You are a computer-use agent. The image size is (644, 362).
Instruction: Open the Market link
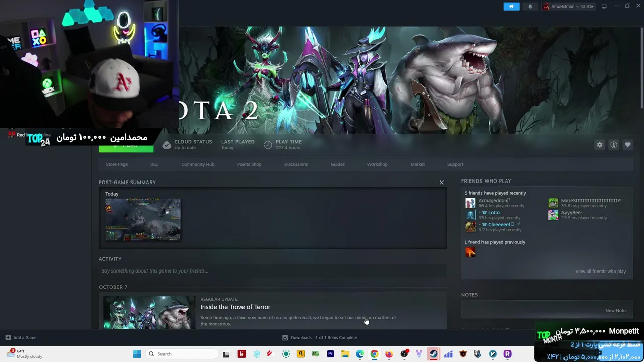tap(417, 164)
